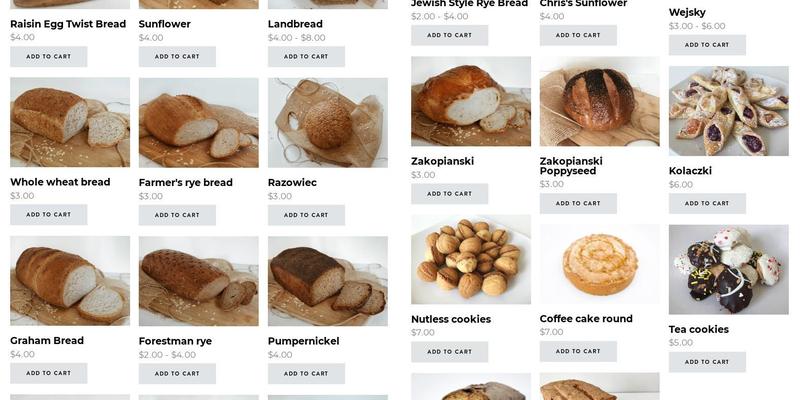Screen dimensions: 800x400
Task: Add Sunflower bread to cart
Action: click(x=177, y=57)
